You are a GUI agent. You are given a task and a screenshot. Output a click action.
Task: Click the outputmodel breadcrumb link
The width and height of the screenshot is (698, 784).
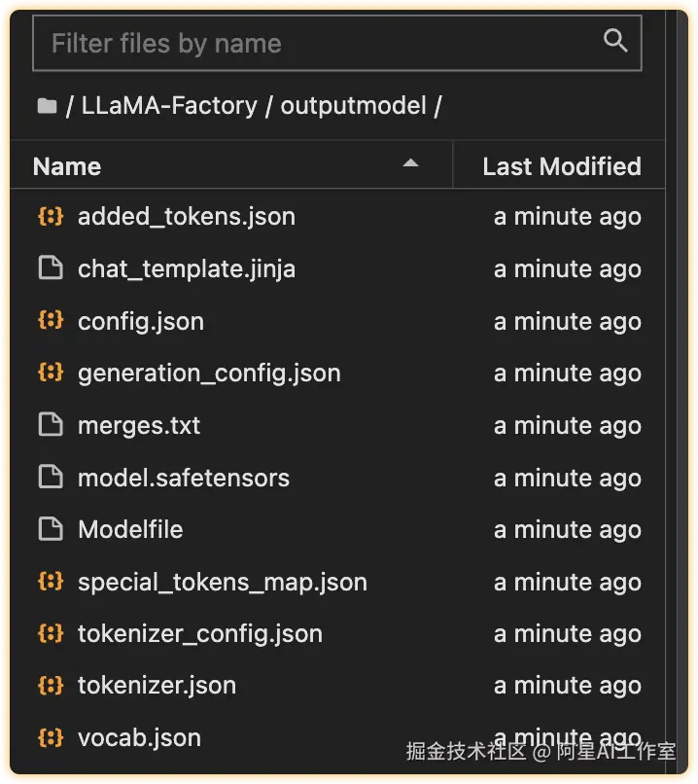tap(353, 106)
